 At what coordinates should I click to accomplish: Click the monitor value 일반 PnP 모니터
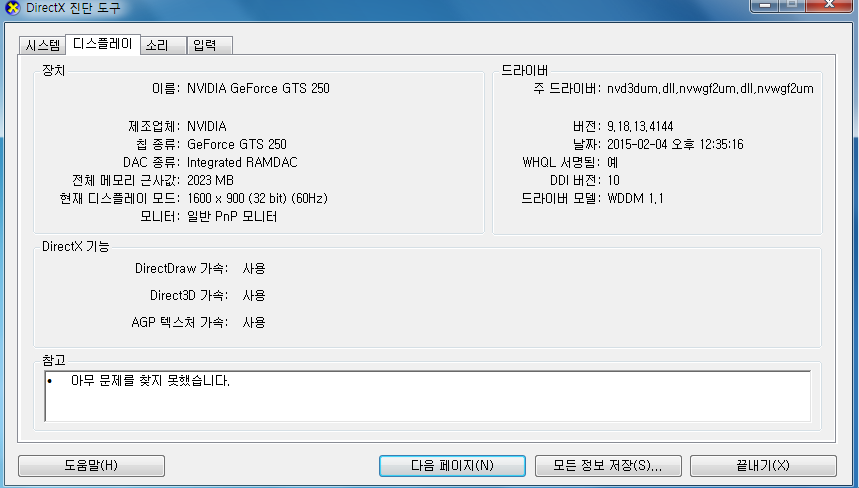click(232, 216)
